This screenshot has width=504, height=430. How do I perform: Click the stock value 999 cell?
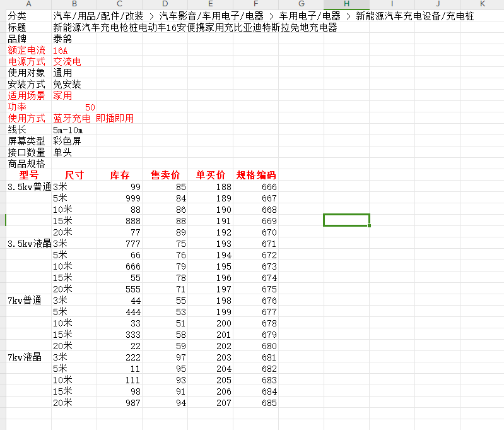pos(120,198)
